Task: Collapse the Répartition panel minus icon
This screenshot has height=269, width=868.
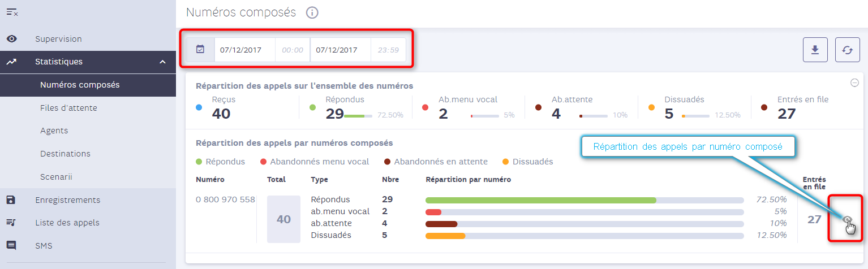Action: [854, 83]
